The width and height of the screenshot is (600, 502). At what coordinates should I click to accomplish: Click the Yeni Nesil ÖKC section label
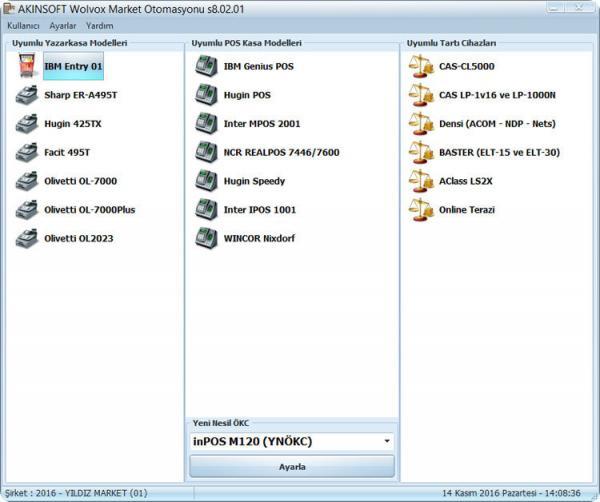click(221, 423)
